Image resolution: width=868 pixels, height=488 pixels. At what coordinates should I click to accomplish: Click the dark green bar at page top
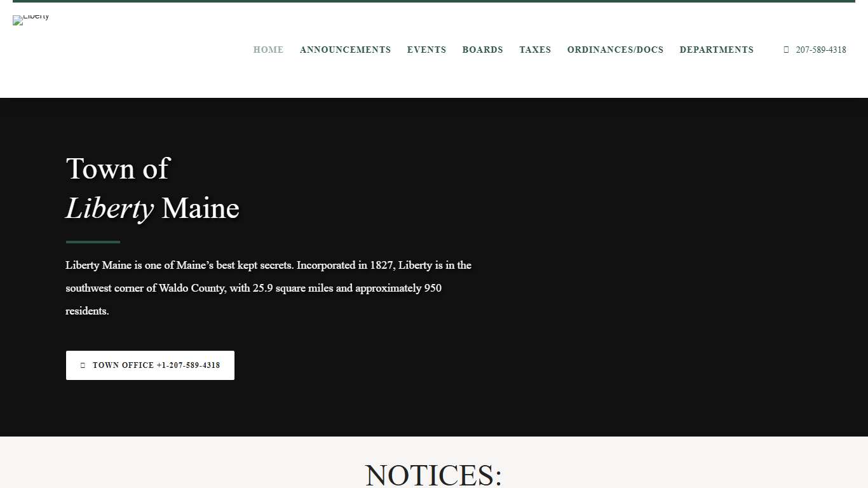pyautogui.click(x=434, y=1)
